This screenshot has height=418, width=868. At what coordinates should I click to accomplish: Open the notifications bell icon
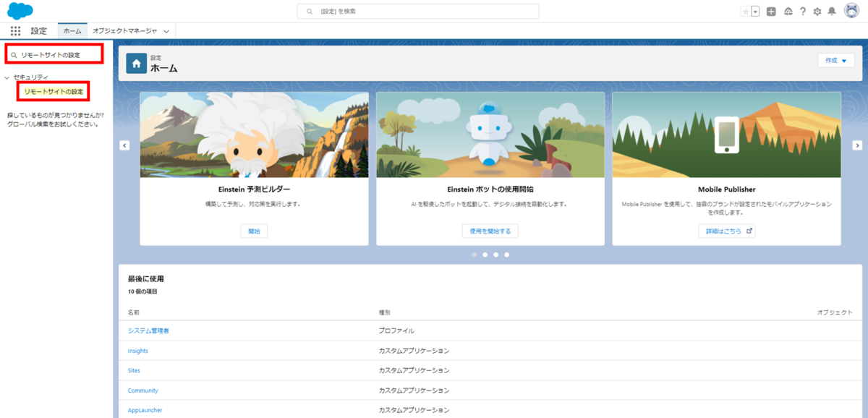pyautogui.click(x=832, y=12)
